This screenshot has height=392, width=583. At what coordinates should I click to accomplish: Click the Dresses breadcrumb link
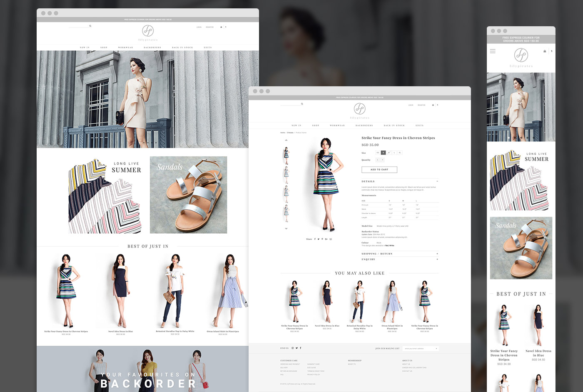[x=290, y=132]
